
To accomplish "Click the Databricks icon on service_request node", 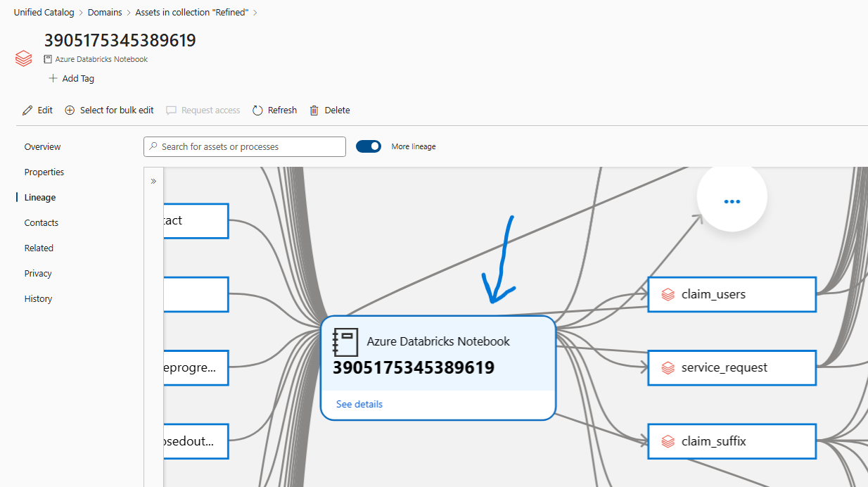I will tap(668, 367).
